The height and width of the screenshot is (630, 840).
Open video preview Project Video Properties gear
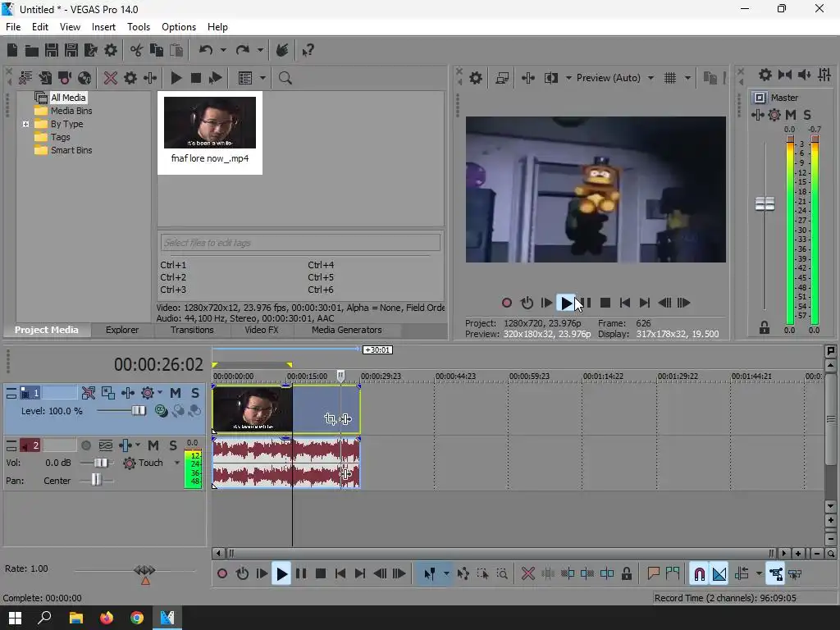click(475, 78)
